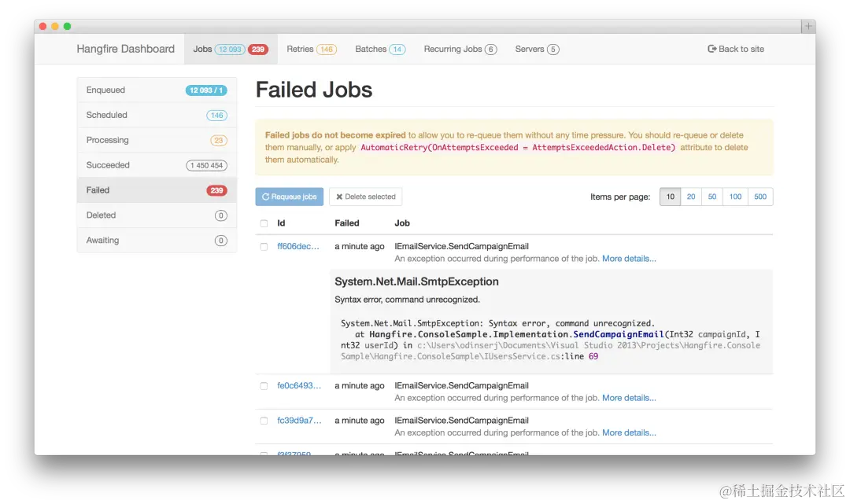Toggle the select-all checkbox in table header

coord(264,223)
